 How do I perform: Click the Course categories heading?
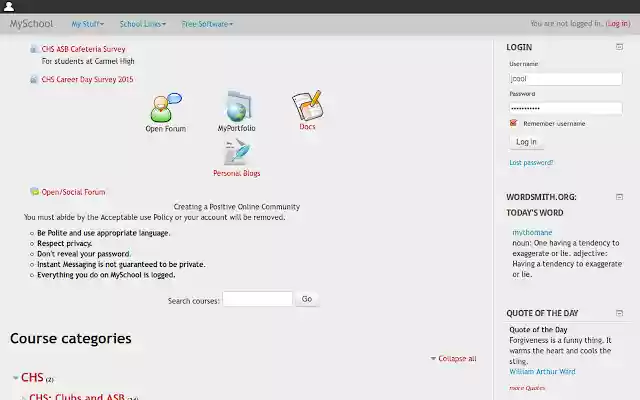click(x=71, y=338)
